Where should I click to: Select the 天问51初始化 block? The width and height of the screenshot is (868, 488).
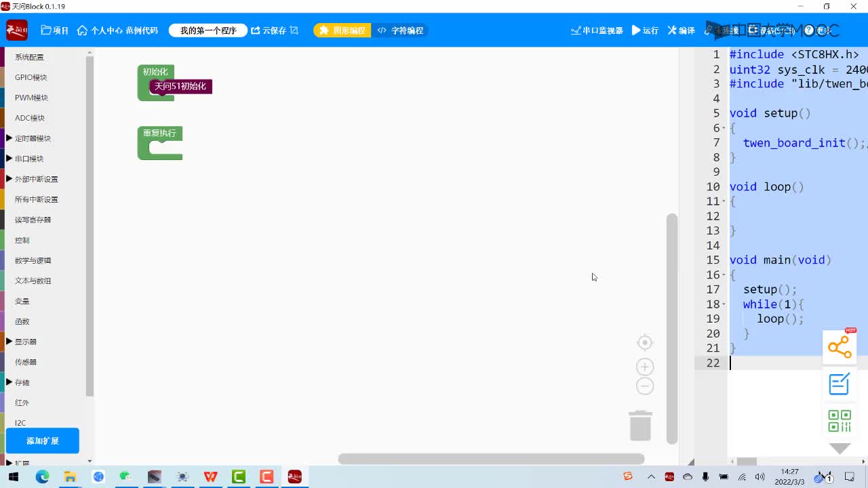coord(180,86)
